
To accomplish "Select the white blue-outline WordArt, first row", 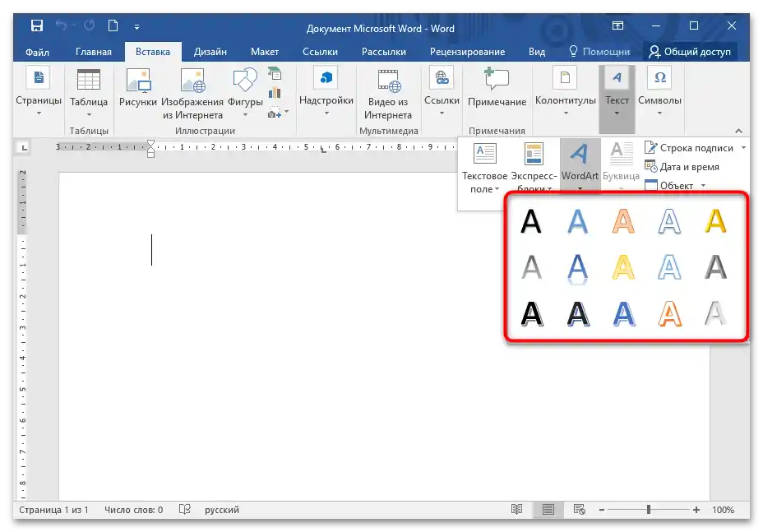I will point(669,222).
